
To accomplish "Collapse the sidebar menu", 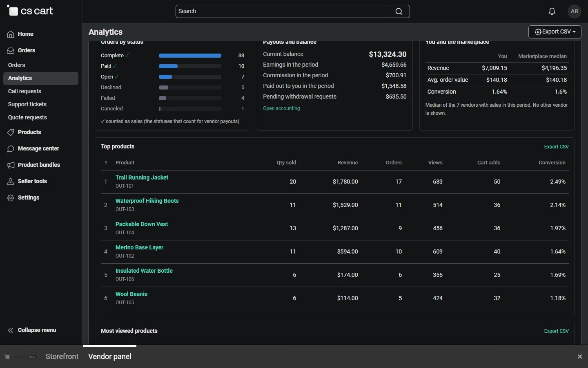I will click(x=32, y=330).
